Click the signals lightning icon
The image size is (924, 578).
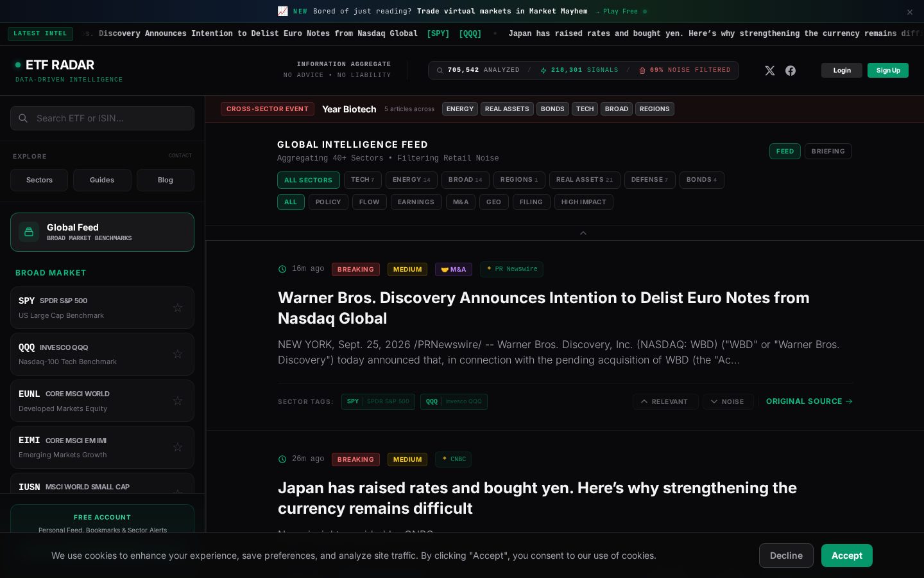coord(543,71)
